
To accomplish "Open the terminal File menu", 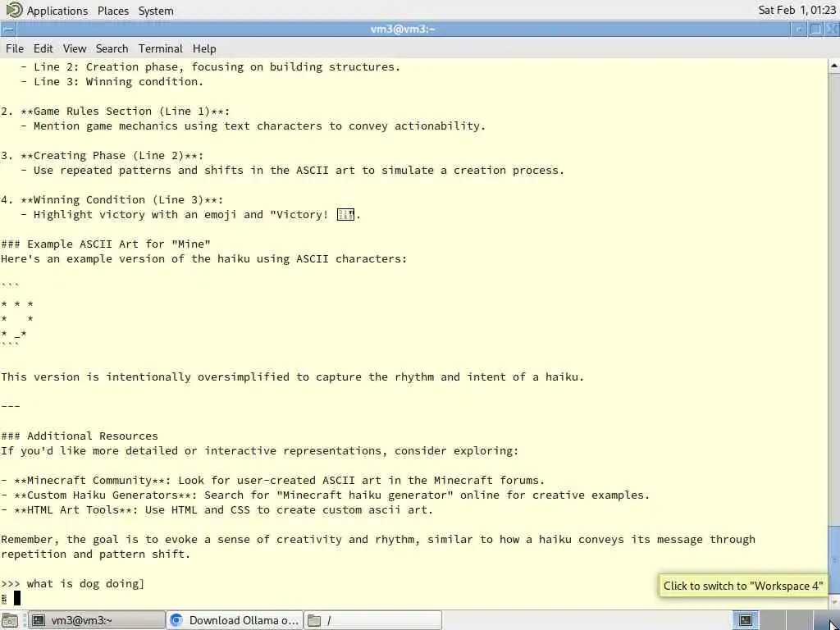I will (x=15, y=48).
